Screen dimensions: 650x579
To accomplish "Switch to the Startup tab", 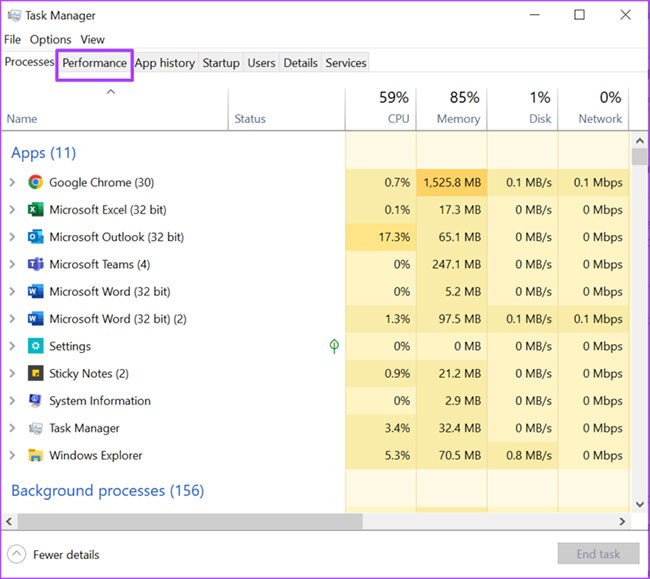I will [221, 63].
